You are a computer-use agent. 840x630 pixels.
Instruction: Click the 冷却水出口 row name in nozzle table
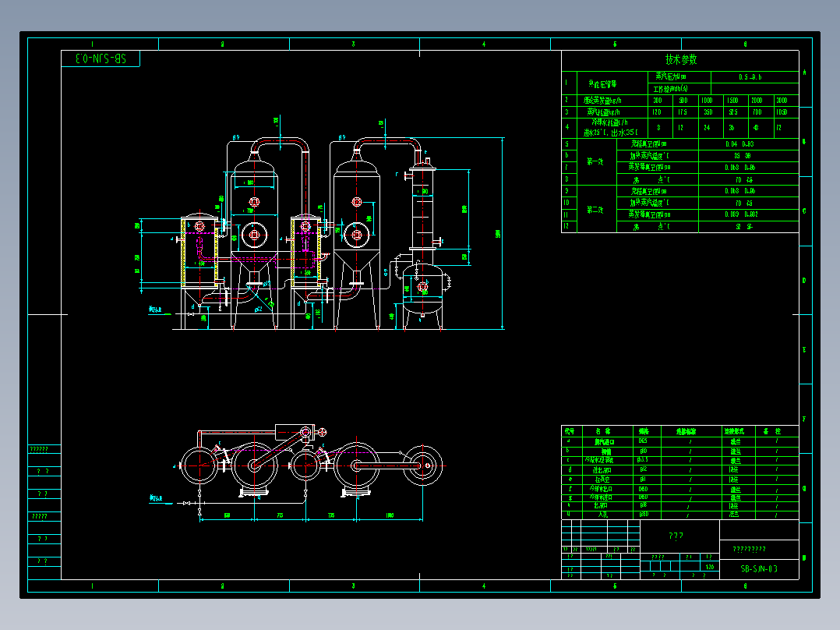[602, 489]
